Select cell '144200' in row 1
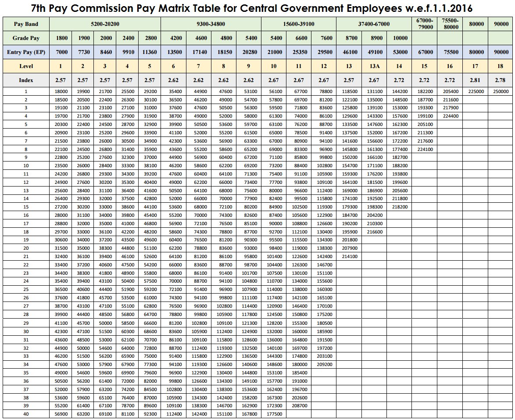515x420 pixels. point(400,92)
